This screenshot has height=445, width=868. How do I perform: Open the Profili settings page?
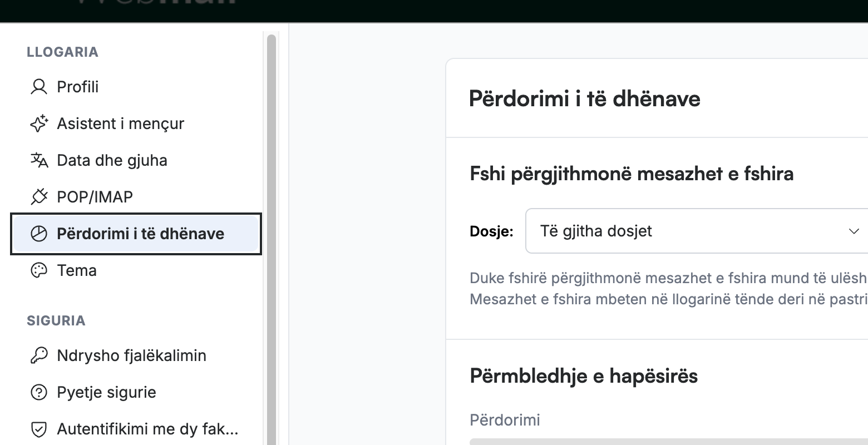[136, 87]
